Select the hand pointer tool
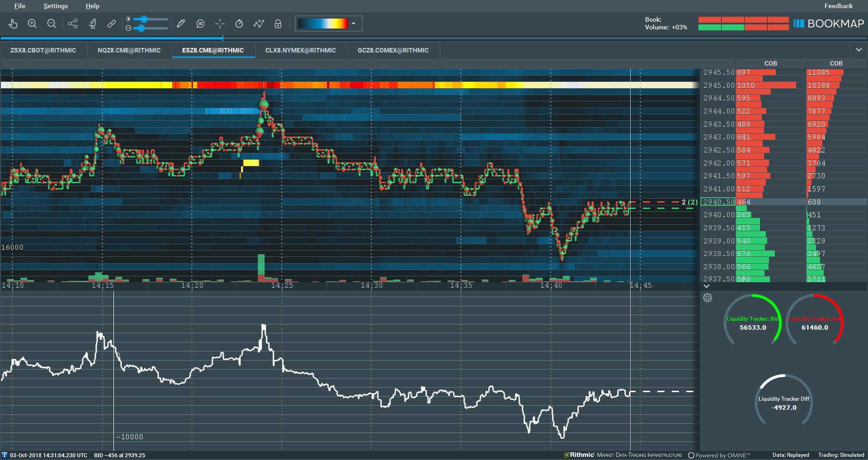Screen dimensions: 868x460 click(x=13, y=24)
